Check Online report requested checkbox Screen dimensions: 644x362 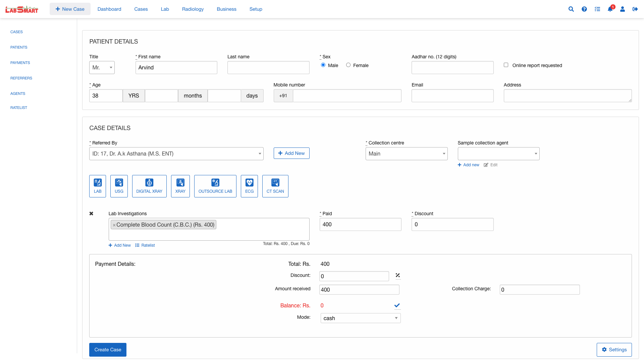coord(506,65)
